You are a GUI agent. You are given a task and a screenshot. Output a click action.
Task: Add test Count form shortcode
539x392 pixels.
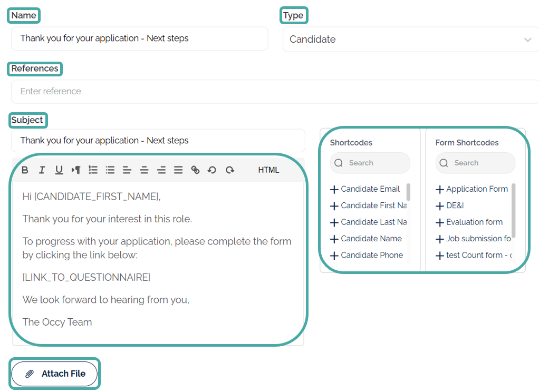[474, 255]
